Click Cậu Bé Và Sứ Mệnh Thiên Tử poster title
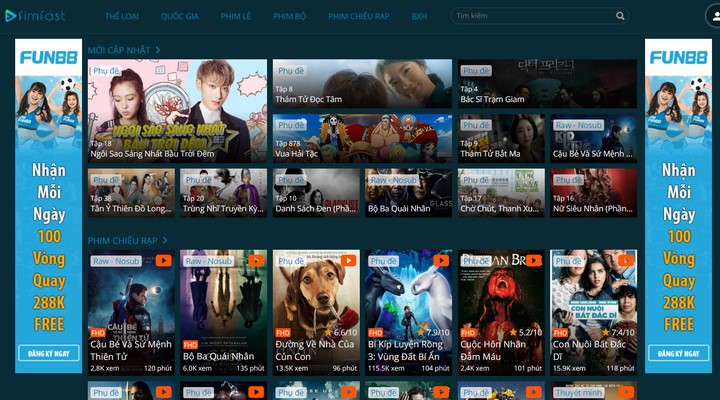 click(130, 350)
